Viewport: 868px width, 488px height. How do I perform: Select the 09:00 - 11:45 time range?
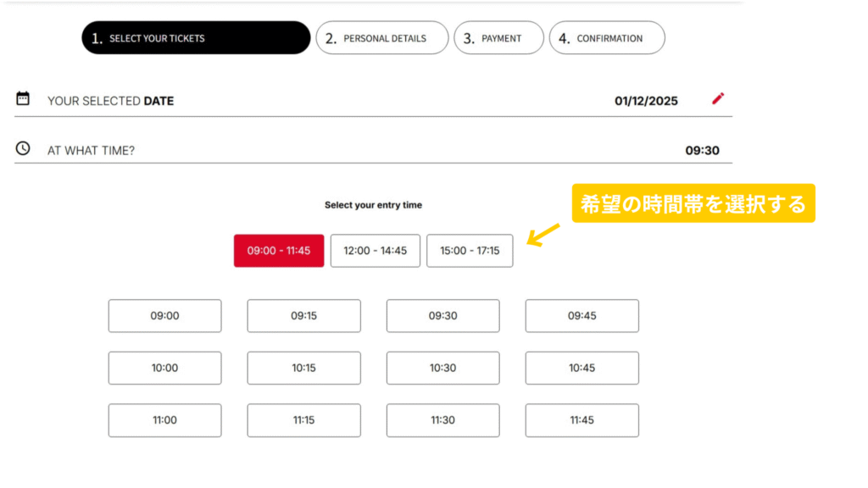[279, 251]
